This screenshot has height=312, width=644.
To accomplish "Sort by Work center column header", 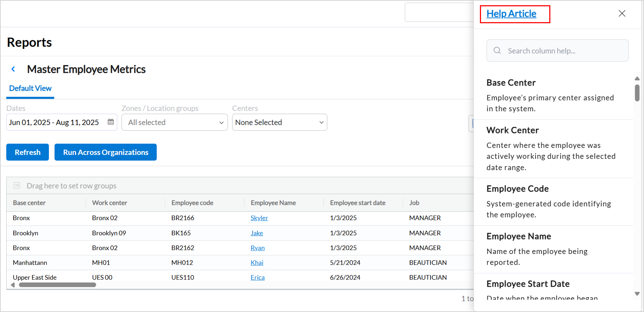I will click(109, 203).
